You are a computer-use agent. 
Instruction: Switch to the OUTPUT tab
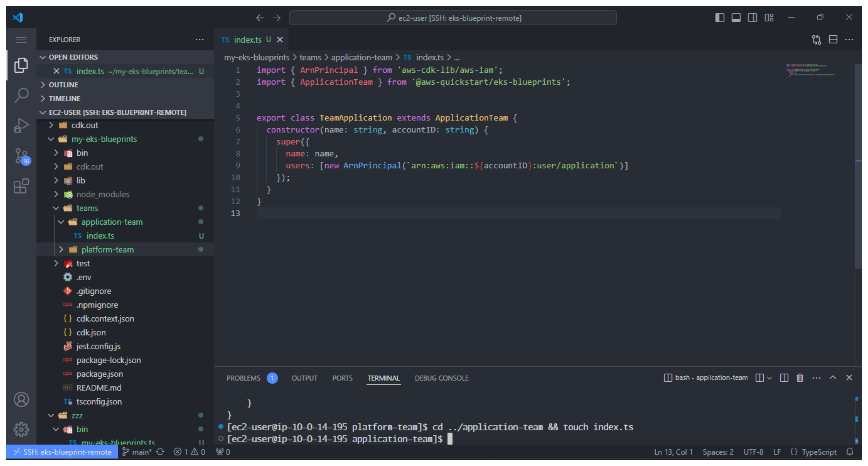tap(304, 378)
